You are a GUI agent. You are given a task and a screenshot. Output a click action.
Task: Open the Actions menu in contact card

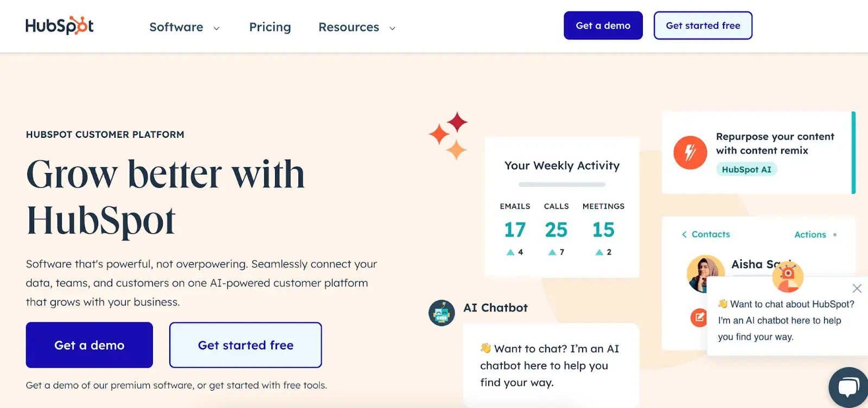pyautogui.click(x=810, y=234)
